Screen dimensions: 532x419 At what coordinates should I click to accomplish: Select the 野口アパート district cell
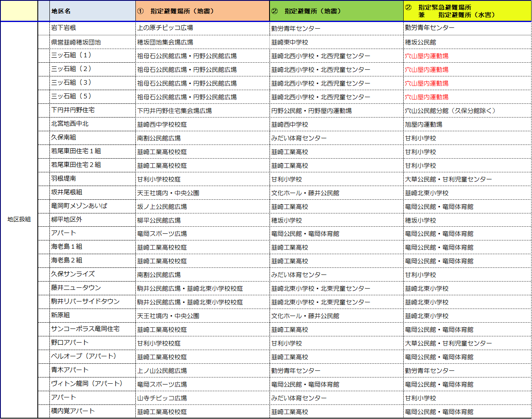coord(93,343)
